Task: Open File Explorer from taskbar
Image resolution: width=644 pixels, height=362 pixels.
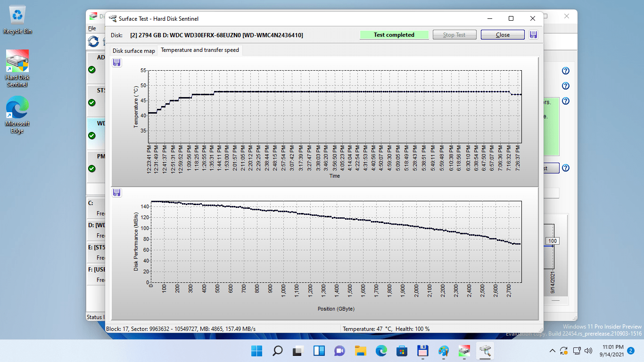Action: click(361, 351)
